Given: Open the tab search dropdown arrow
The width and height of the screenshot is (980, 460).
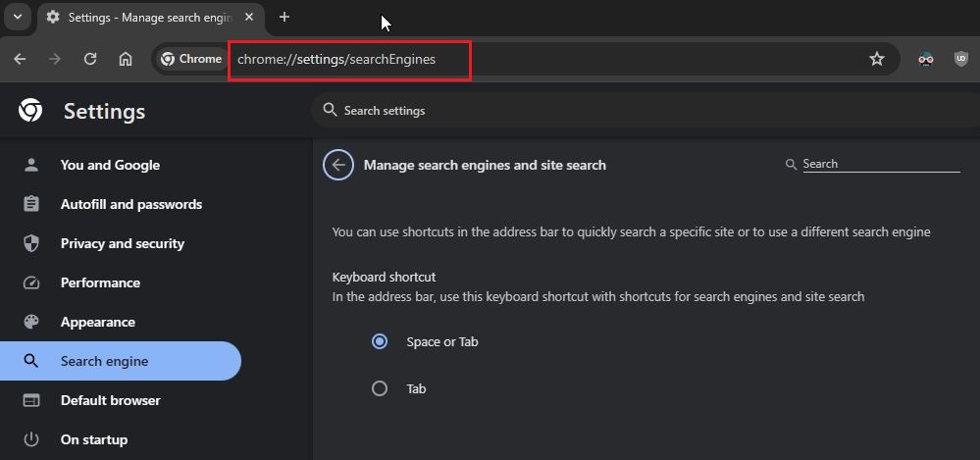Looking at the screenshot, I should point(18,17).
